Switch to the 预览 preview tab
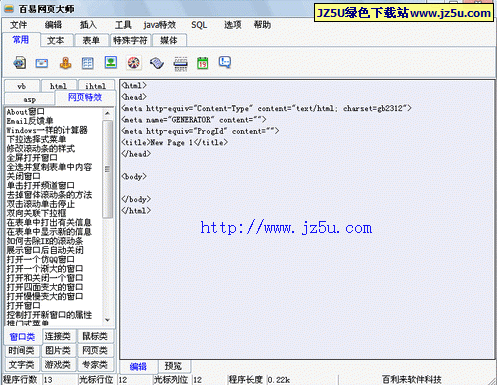Image resolution: width=497 pixels, height=385 pixels. point(173,366)
